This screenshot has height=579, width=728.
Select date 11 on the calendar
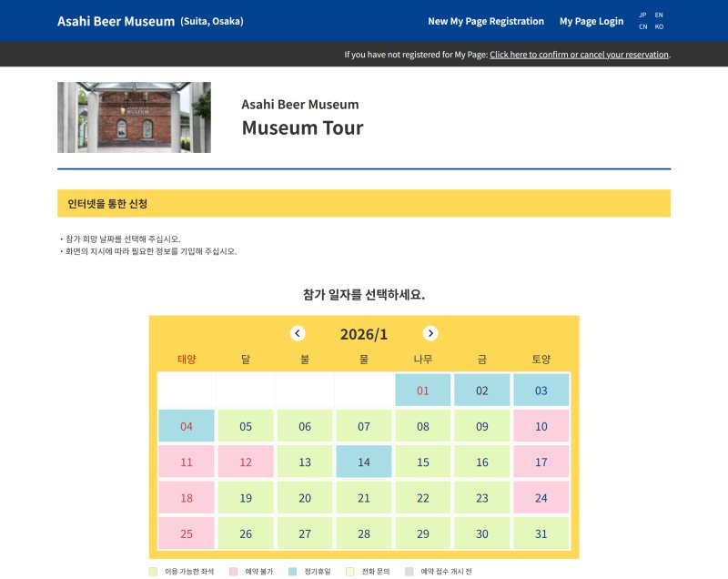coord(187,462)
